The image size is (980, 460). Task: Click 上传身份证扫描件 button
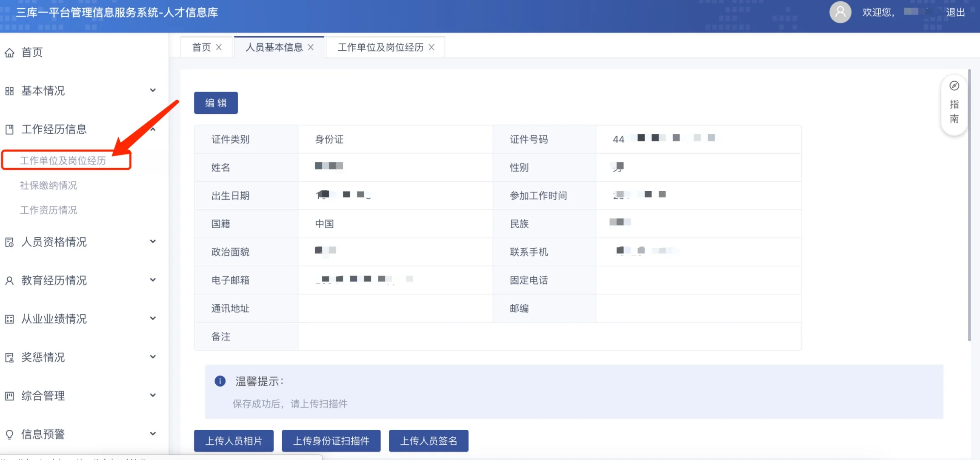click(331, 441)
